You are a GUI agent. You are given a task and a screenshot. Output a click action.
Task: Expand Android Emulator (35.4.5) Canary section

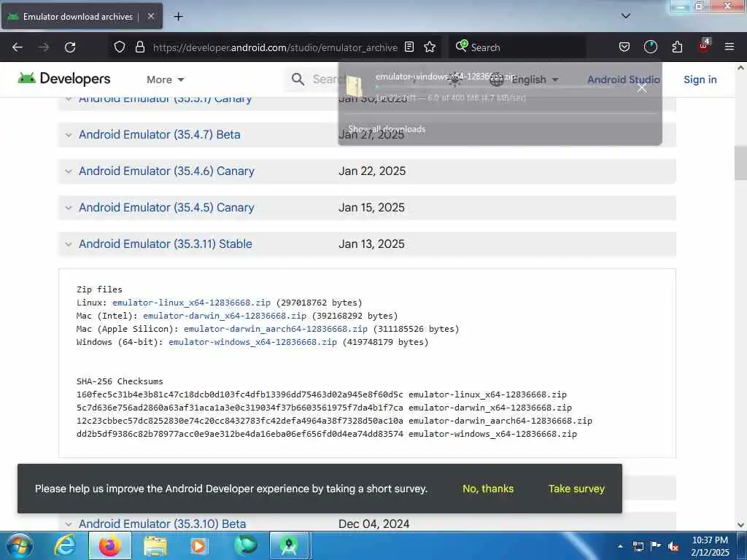tap(166, 208)
